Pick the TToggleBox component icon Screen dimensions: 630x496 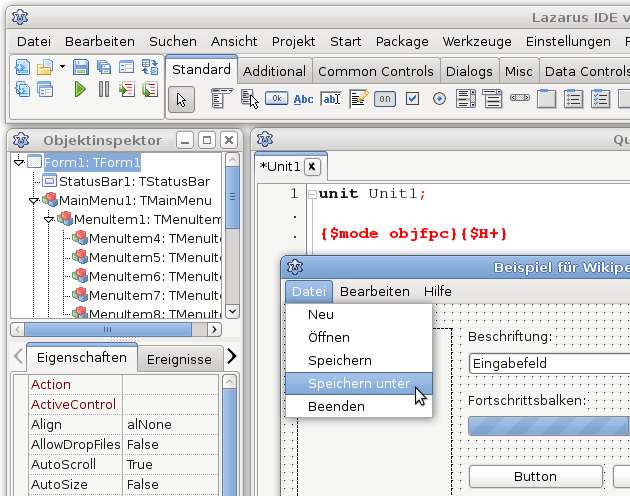[385, 99]
